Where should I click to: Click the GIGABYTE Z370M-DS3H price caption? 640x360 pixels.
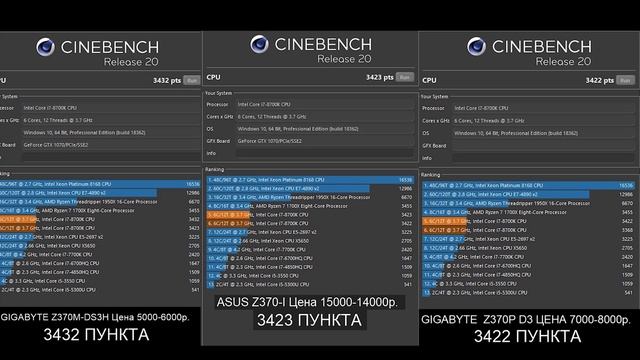tap(95, 317)
